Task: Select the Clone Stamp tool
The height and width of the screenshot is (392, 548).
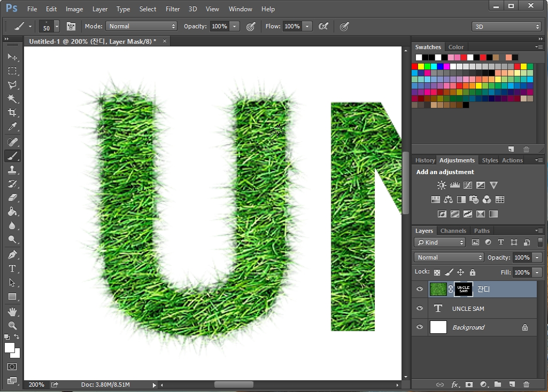Action: 12,170
